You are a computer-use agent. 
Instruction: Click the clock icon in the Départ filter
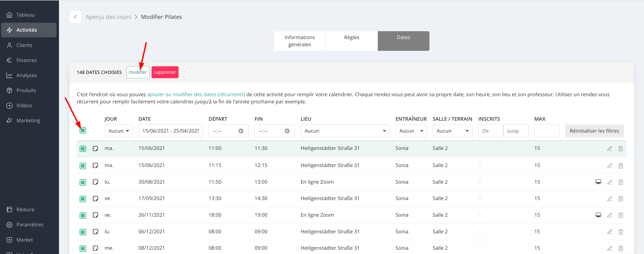click(241, 131)
